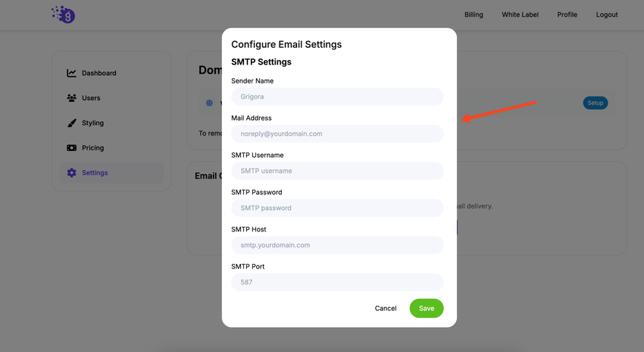This screenshot has width=644, height=352.
Task: Click the Dashboard chart icon
Action: [71, 74]
